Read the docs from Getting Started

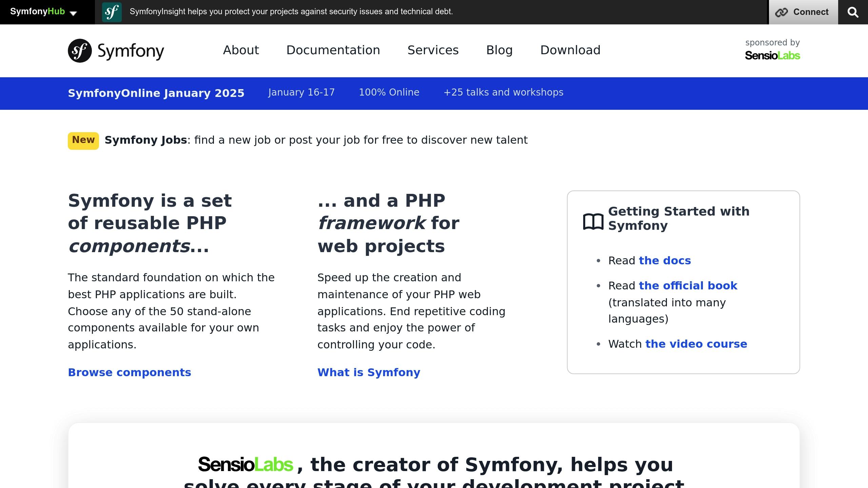[x=665, y=261]
